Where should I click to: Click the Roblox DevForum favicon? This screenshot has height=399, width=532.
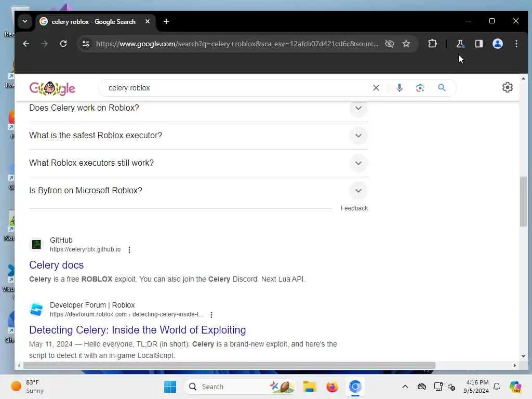click(36, 310)
